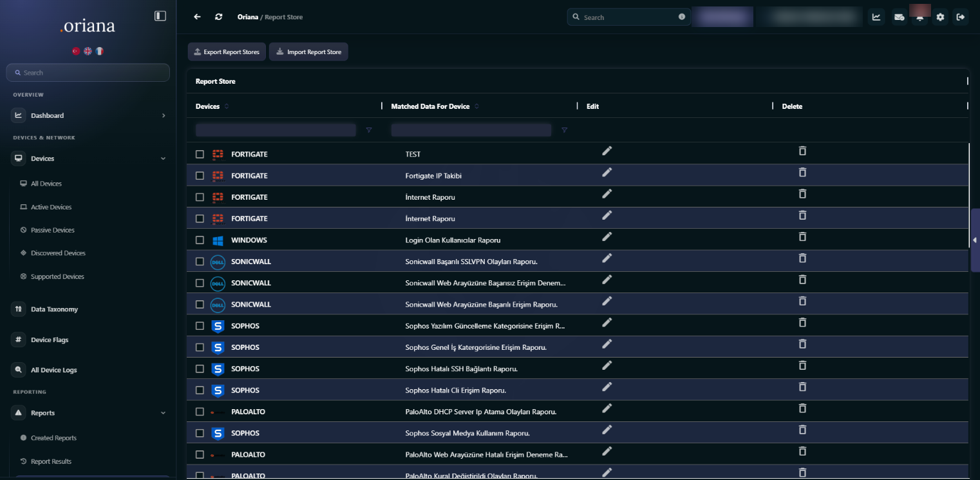Switch language via UK flag icon
The image size is (980, 480).
(x=88, y=51)
